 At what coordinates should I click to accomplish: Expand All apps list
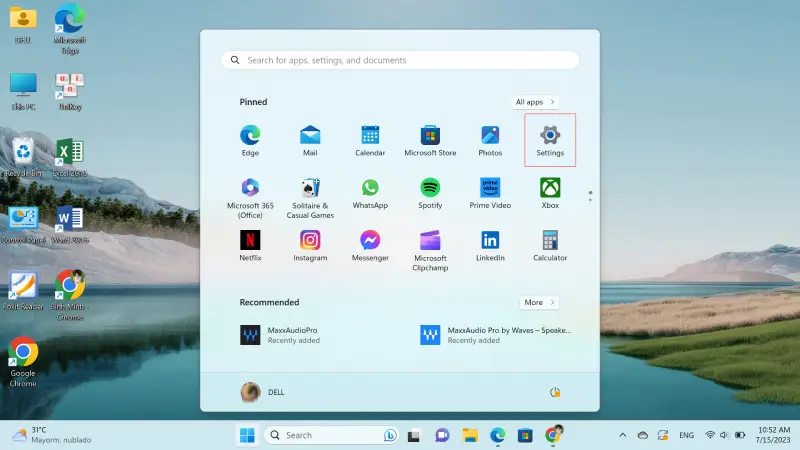535,102
